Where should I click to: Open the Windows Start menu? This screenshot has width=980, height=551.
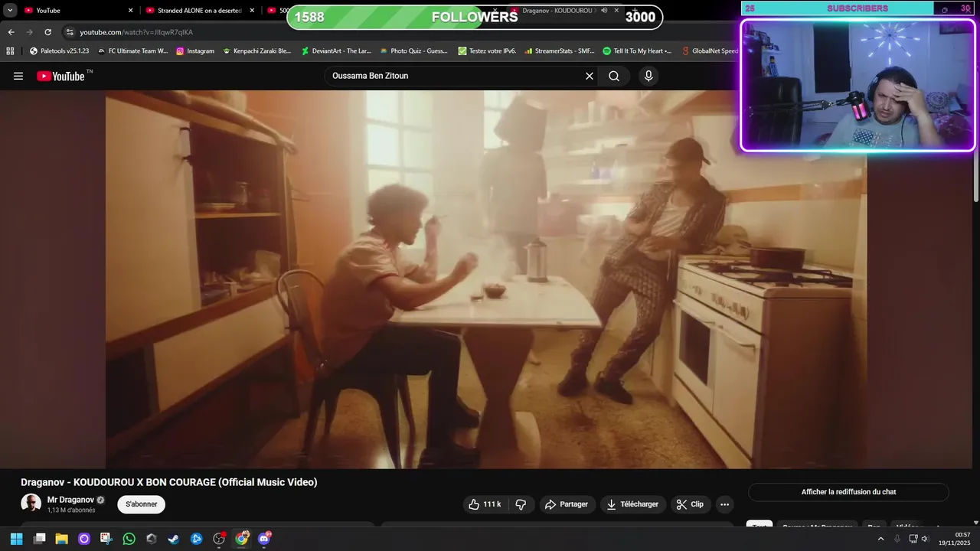pos(16,539)
